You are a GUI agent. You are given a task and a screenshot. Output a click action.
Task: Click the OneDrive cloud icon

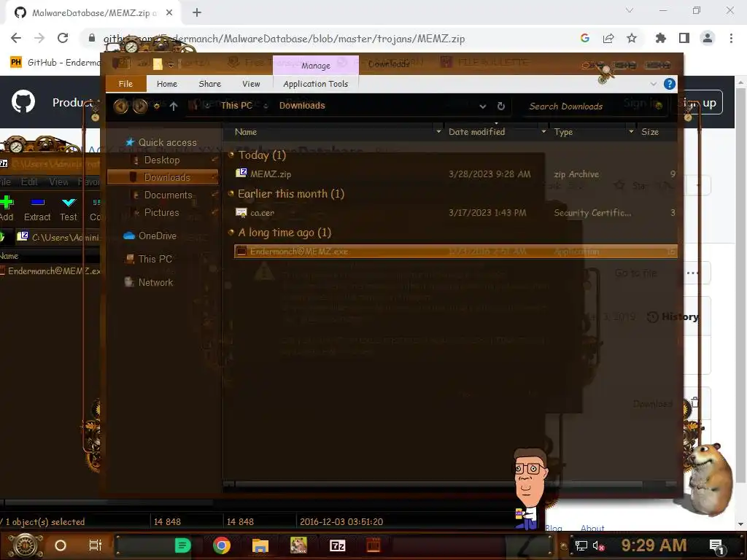click(128, 236)
